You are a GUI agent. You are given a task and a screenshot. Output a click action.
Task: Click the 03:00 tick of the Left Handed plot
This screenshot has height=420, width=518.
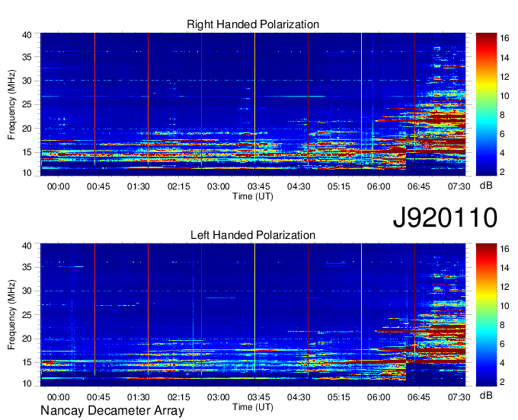(x=219, y=397)
